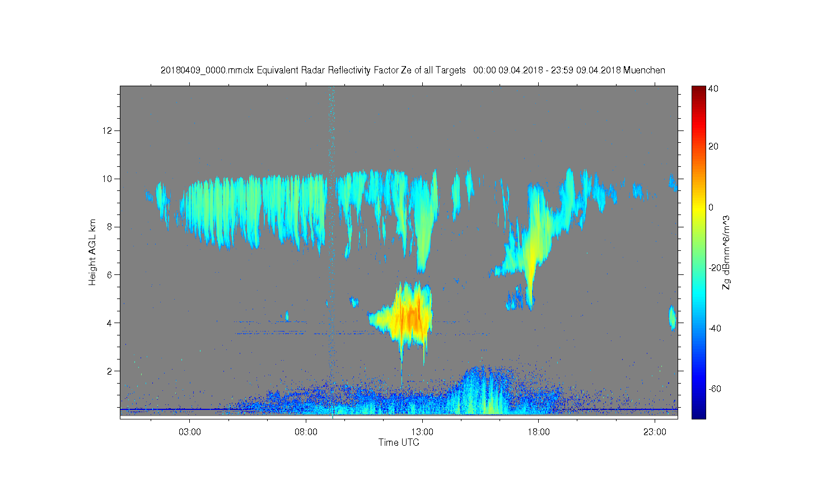Click the dark red top of the colorbar
The height and width of the screenshot is (504, 840).
[698, 90]
